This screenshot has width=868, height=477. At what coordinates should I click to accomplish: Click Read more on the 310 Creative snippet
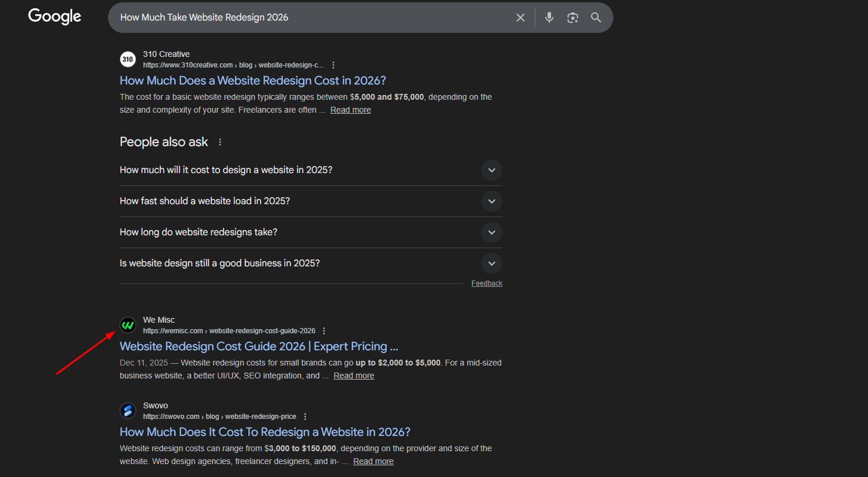350,110
